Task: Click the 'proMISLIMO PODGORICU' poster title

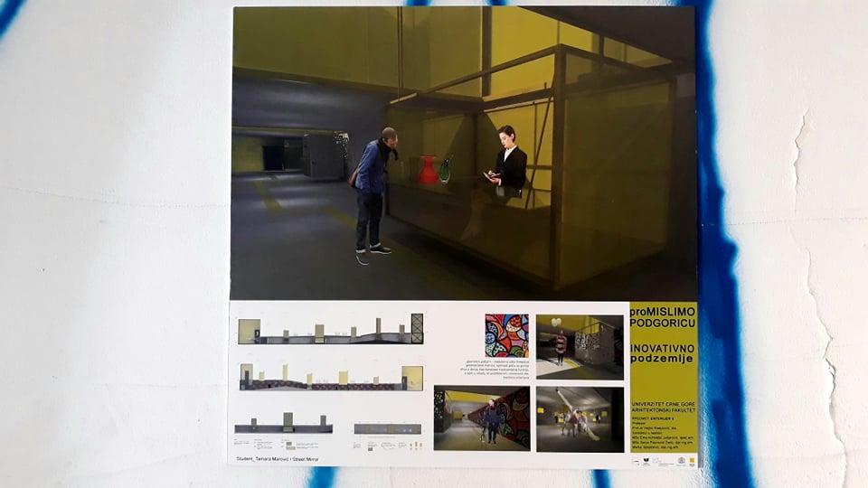Action: (663, 317)
